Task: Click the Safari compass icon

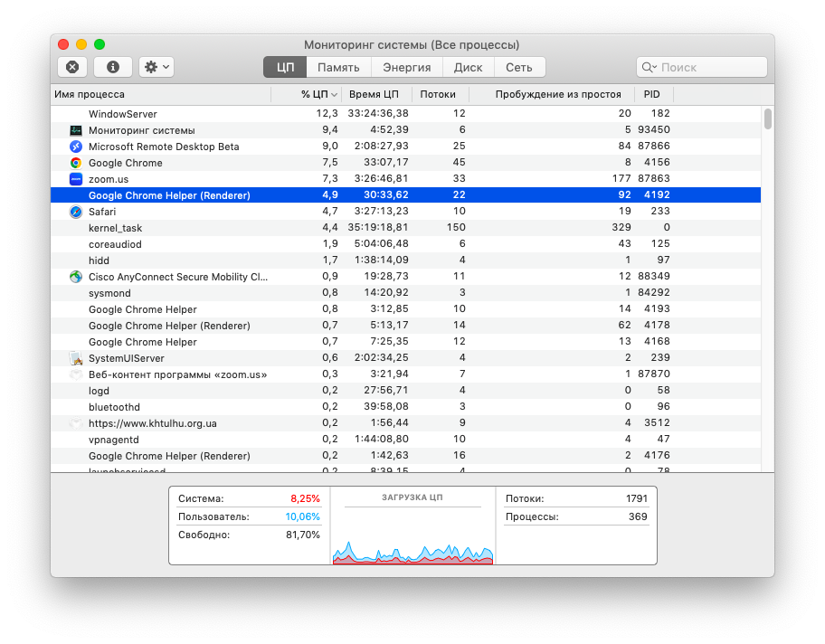Action: 76,212
